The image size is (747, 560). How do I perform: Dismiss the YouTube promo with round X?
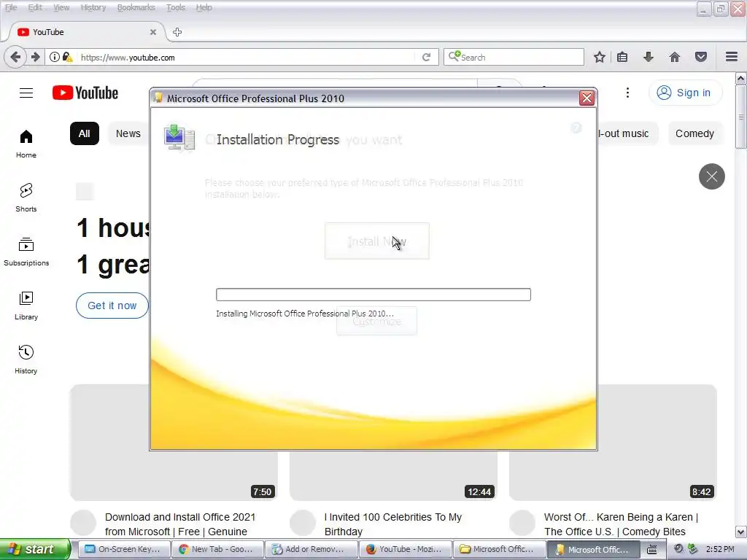712,176
